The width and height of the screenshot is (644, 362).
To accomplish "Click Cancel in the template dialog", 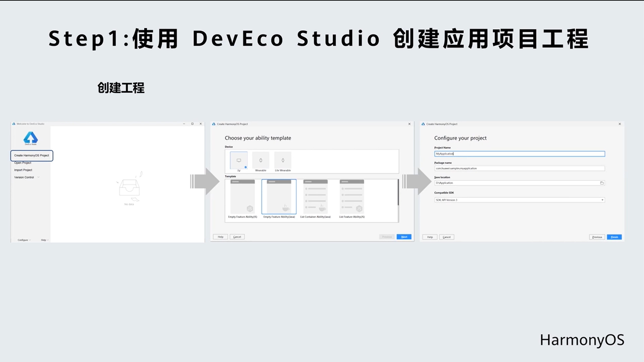I will [237, 237].
